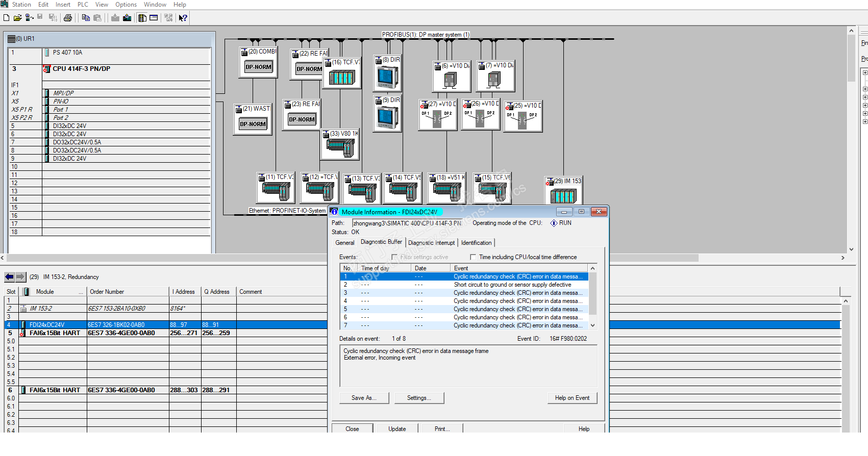The width and height of the screenshot is (868, 456).
Task: Click the Time of day column header
Action: tap(385, 268)
